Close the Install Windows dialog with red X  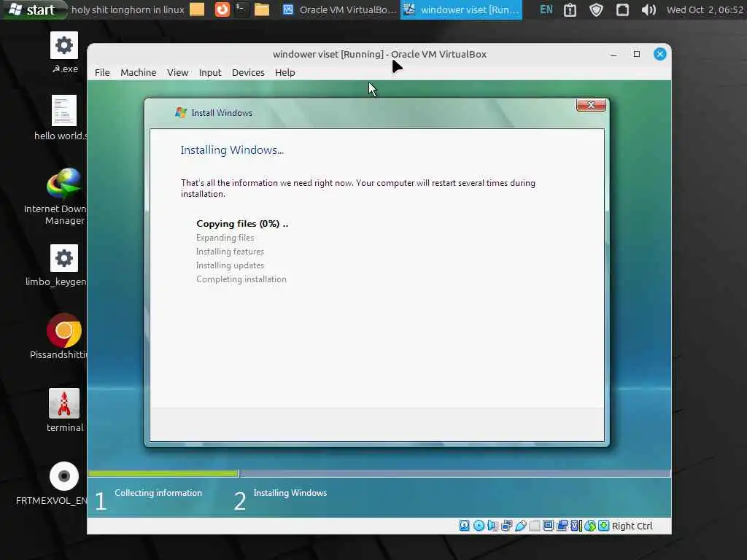[591, 105]
